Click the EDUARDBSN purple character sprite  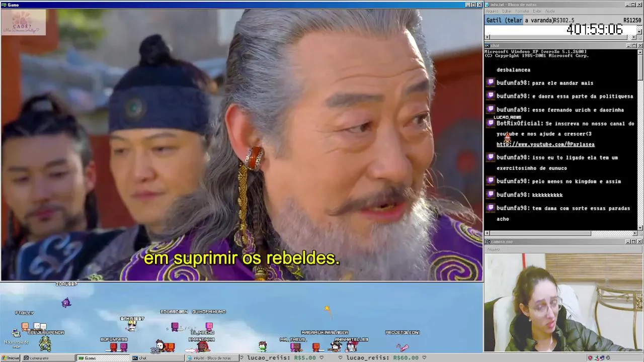point(175,327)
